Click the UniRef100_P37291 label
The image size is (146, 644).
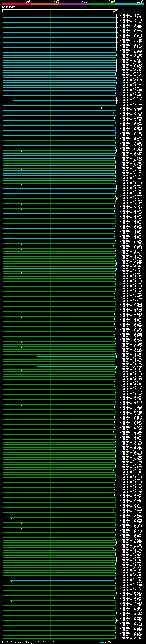(131, 567)
